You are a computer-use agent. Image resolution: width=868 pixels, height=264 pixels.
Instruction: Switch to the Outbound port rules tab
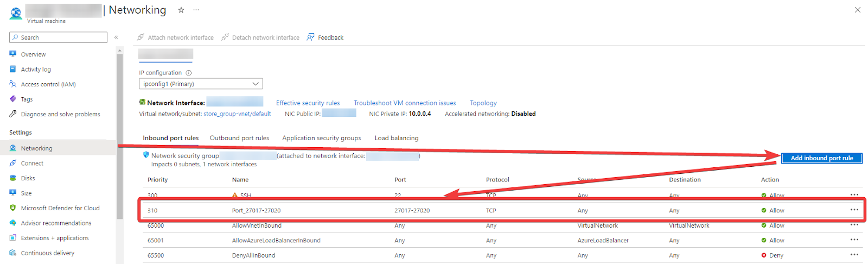pyautogui.click(x=239, y=138)
